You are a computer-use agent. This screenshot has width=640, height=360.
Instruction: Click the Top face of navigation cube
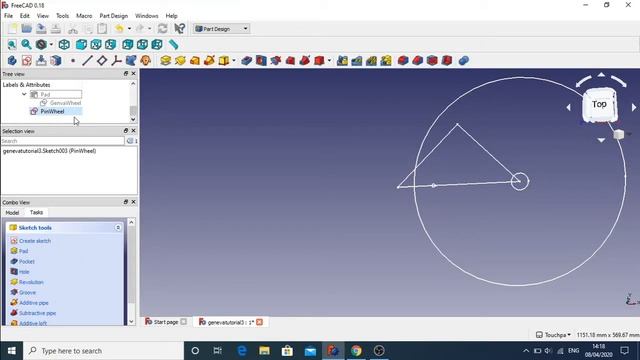click(599, 104)
